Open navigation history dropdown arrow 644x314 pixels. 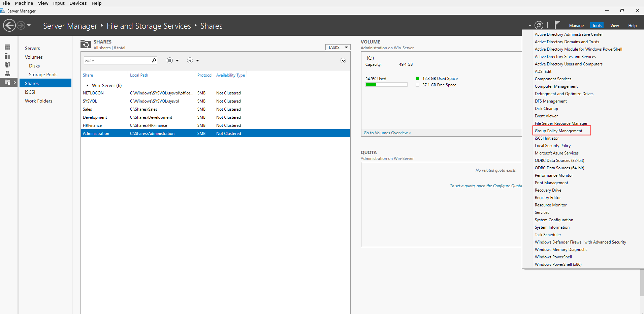29,25
